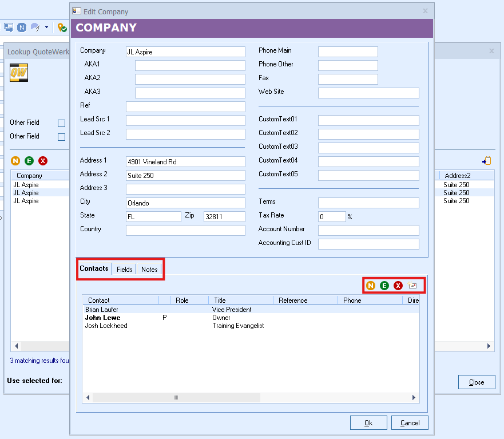The image size is (504, 439).
Task: Select the John Lewe contact row
Action: point(251,318)
